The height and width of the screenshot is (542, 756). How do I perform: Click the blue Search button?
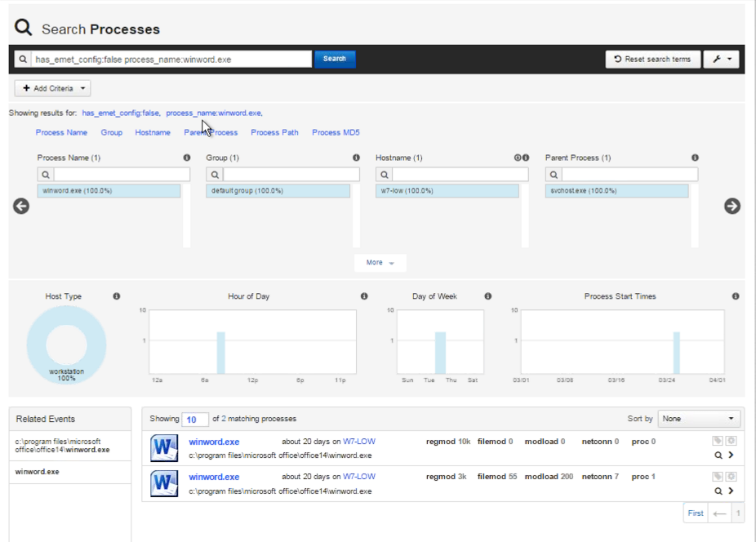point(335,59)
